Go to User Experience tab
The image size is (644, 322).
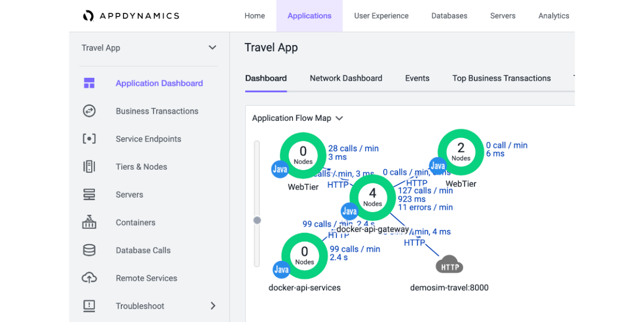pos(381,16)
